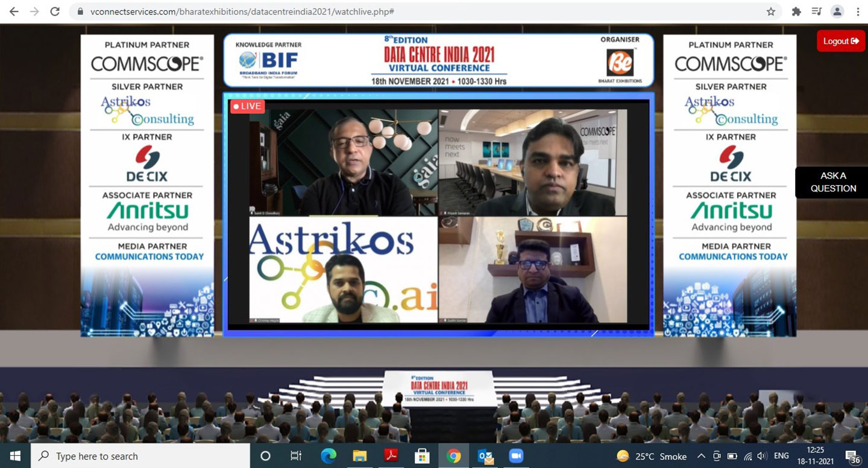The width and height of the screenshot is (868, 468).
Task: Open the Wi-Fi network tray icon
Action: tap(748, 456)
